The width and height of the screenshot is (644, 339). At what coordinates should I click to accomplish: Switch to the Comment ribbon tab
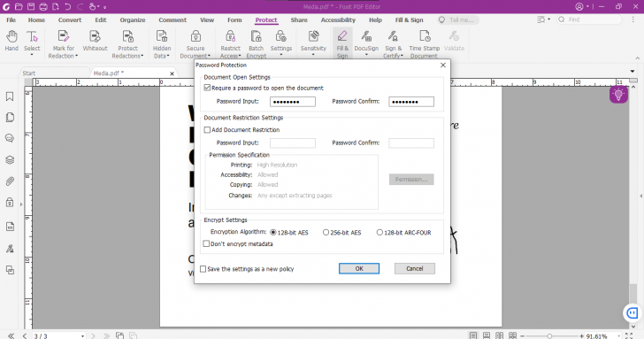[x=172, y=19]
